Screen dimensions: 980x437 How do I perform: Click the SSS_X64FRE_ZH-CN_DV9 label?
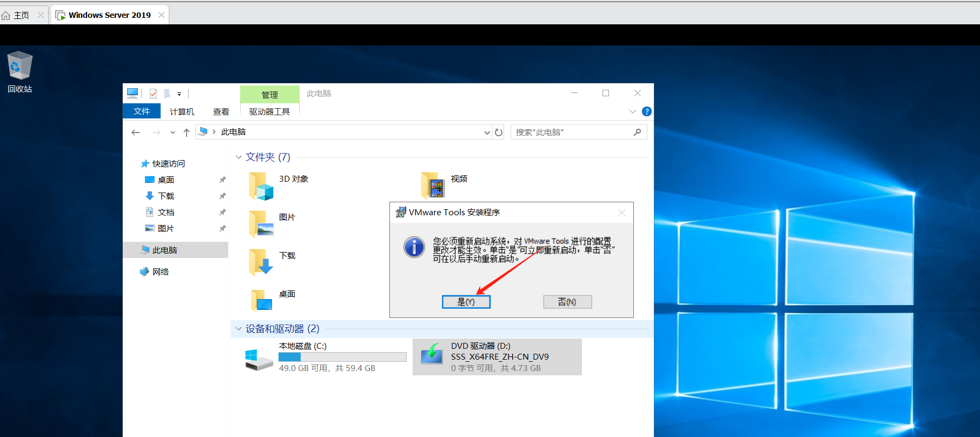point(500,357)
